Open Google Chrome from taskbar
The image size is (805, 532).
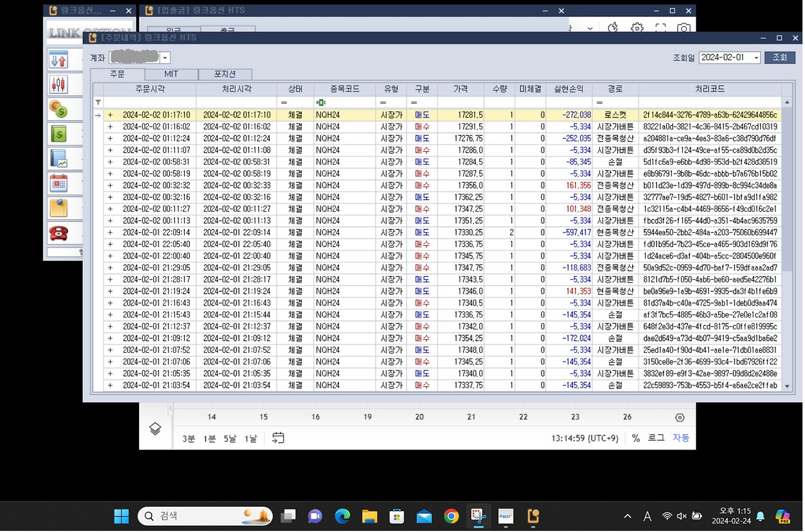451,516
